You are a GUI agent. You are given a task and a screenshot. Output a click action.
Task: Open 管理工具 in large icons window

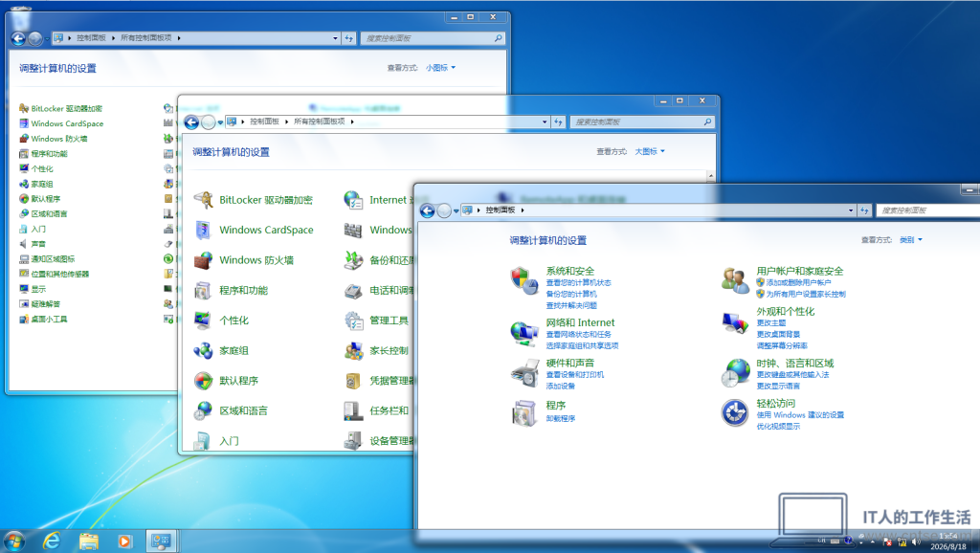coord(376,321)
